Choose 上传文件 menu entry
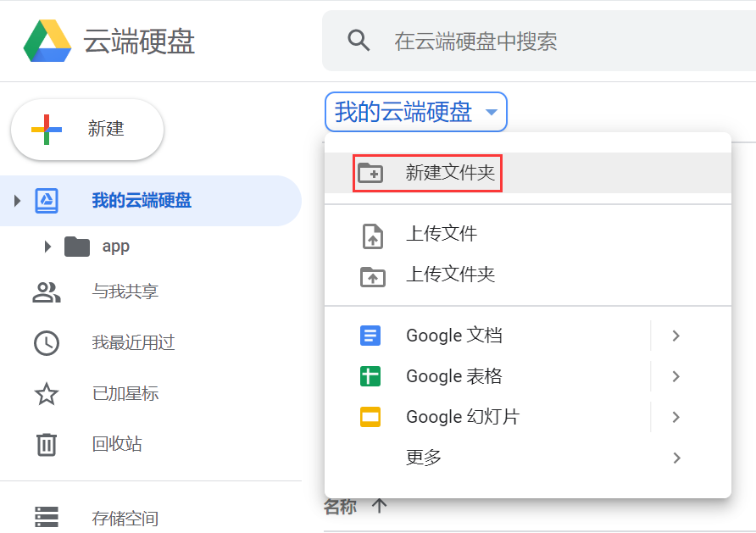This screenshot has height=533, width=756. click(x=528, y=234)
